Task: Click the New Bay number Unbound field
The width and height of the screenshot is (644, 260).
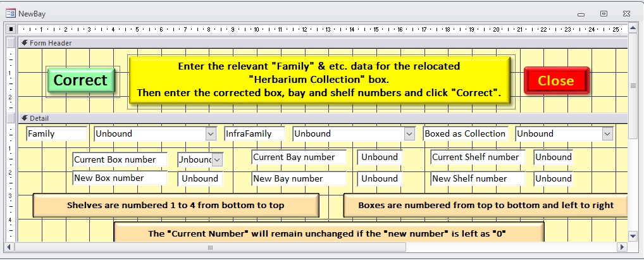Action: [x=380, y=178]
